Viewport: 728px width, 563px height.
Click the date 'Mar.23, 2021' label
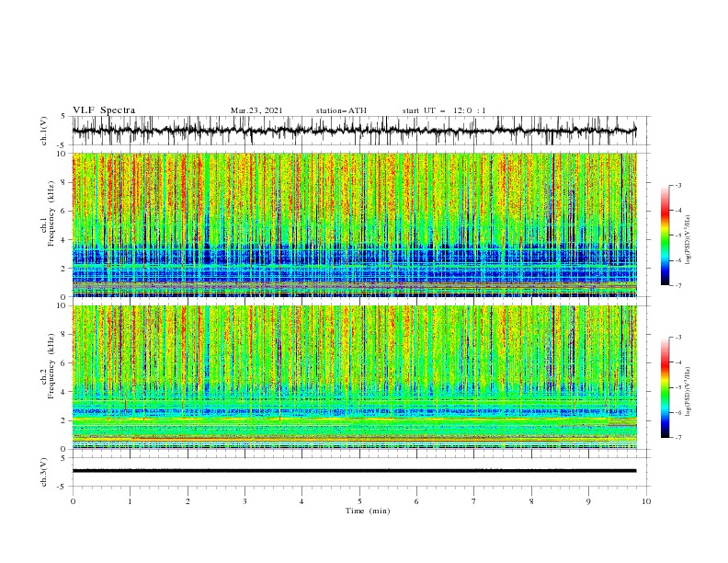point(256,110)
